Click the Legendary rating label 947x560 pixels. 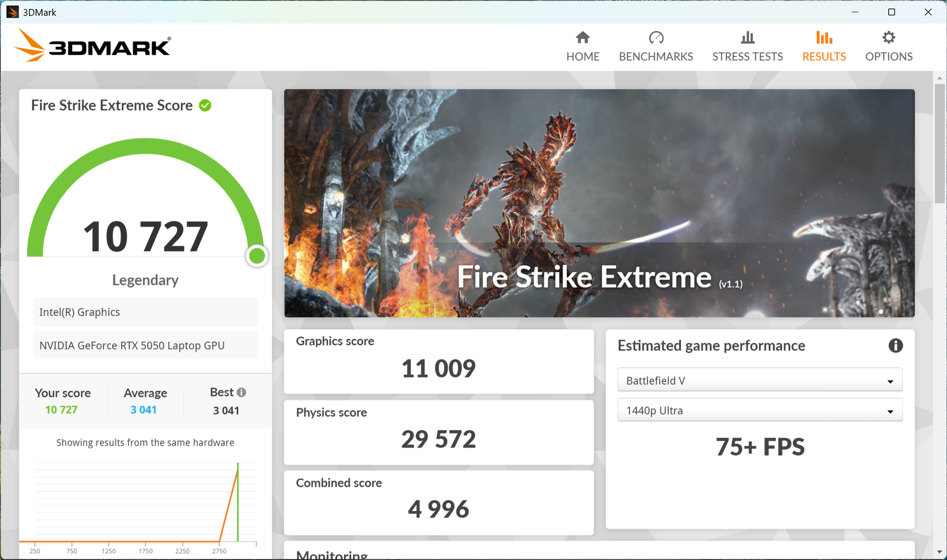145,280
